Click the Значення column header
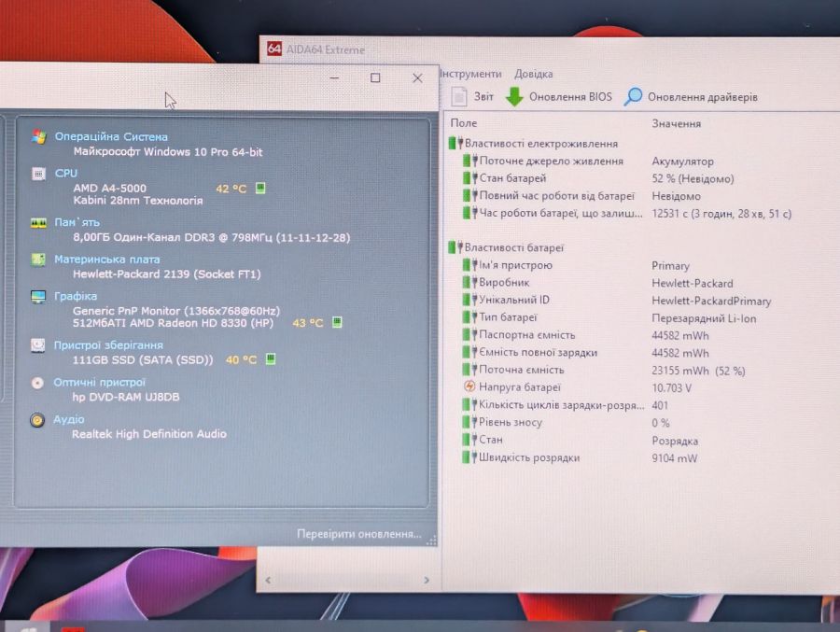 click(x=676, y=123)
